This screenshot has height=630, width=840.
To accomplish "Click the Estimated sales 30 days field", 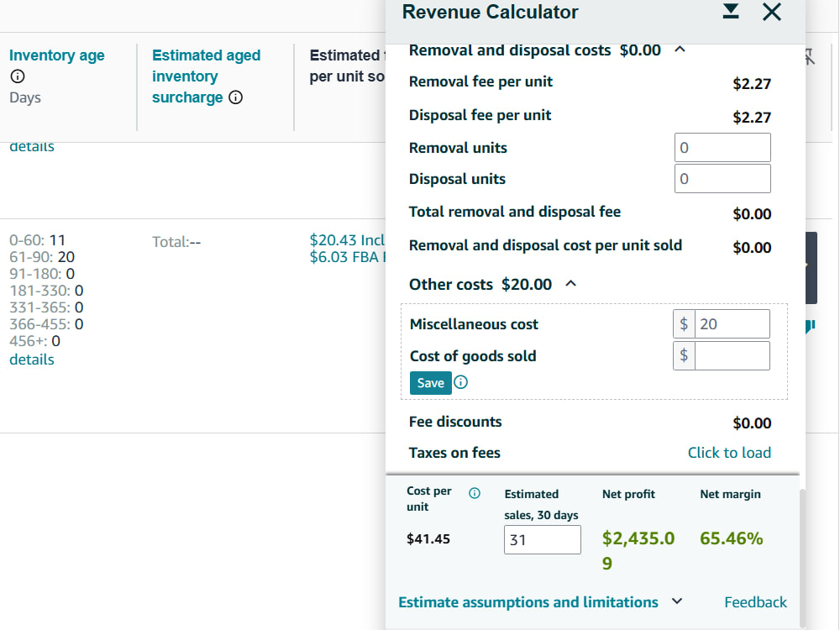I will [542, 539].
